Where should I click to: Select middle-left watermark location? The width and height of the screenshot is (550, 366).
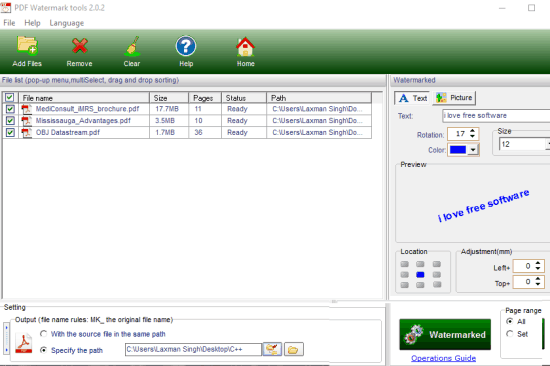click(405, 274)
